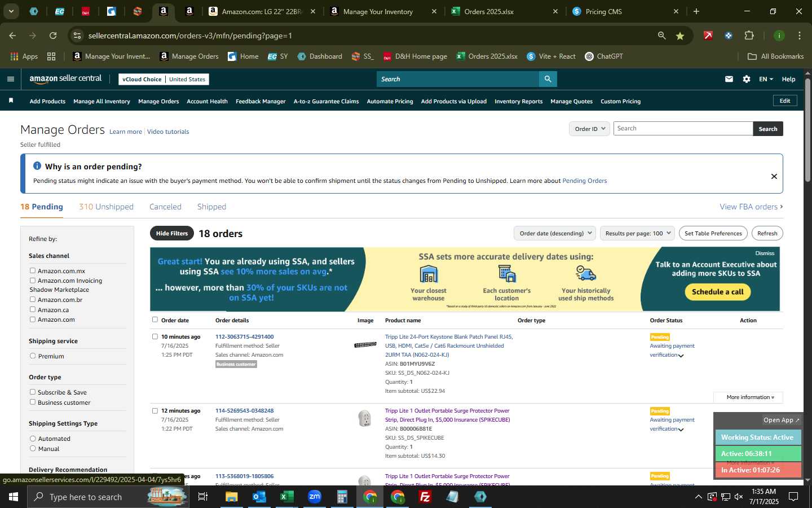Screen dimensions: 812x508
Task: Open the browser zoom magnifier icon in the address bar
Action: 661,36
